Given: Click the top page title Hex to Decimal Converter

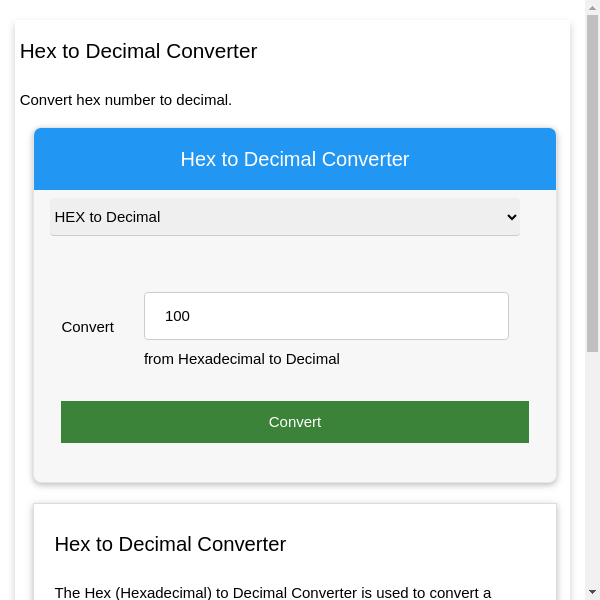Looking at the screenshot, I should tap(139, 51).
